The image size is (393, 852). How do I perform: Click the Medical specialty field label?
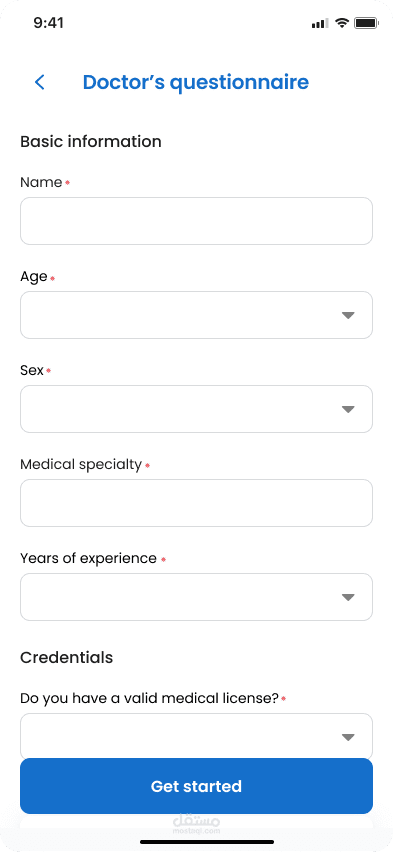[x=81, y=465]
